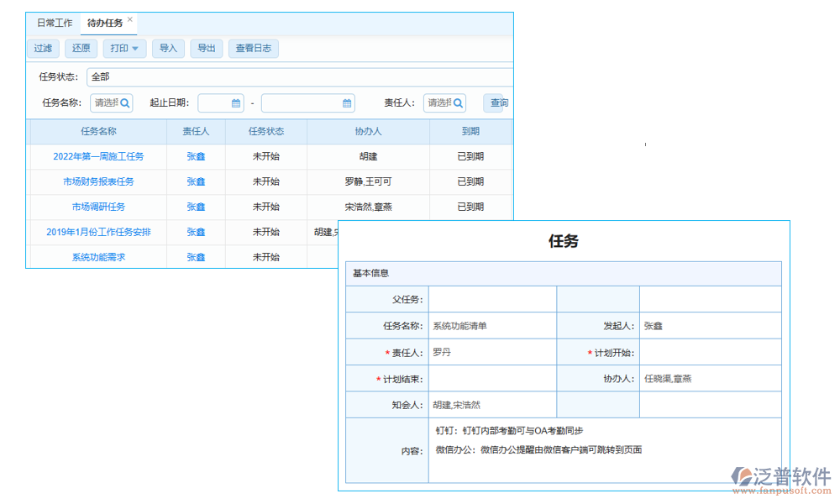Click the 计划开始 input field in the task dialog
This screenshot has width=840, height=504.
click(x=710, y=351)
